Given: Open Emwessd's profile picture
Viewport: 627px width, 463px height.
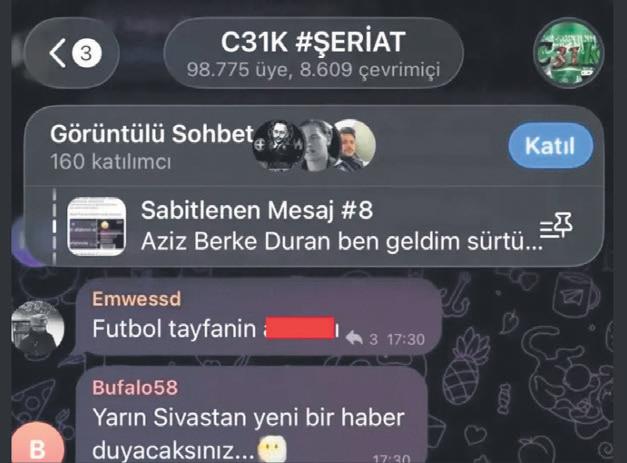Looking at the screenshot, I should pyautogui.click(x=37, y=327).
